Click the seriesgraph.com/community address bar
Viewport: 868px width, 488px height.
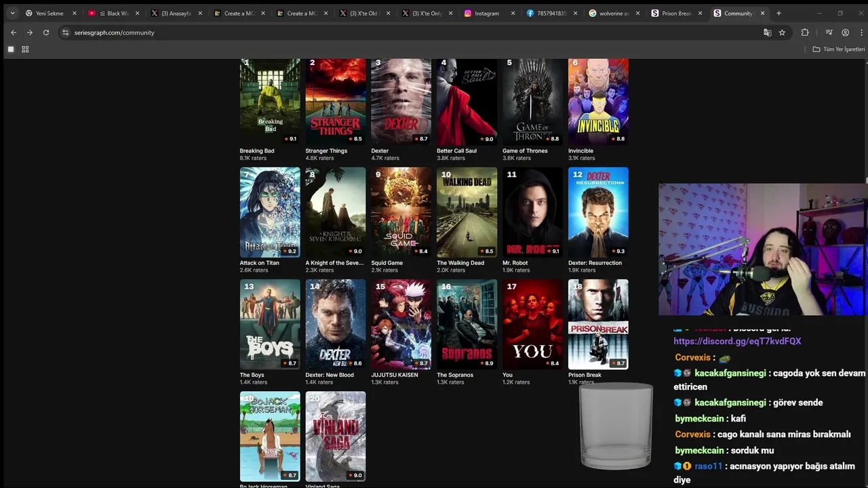(407, 33)
